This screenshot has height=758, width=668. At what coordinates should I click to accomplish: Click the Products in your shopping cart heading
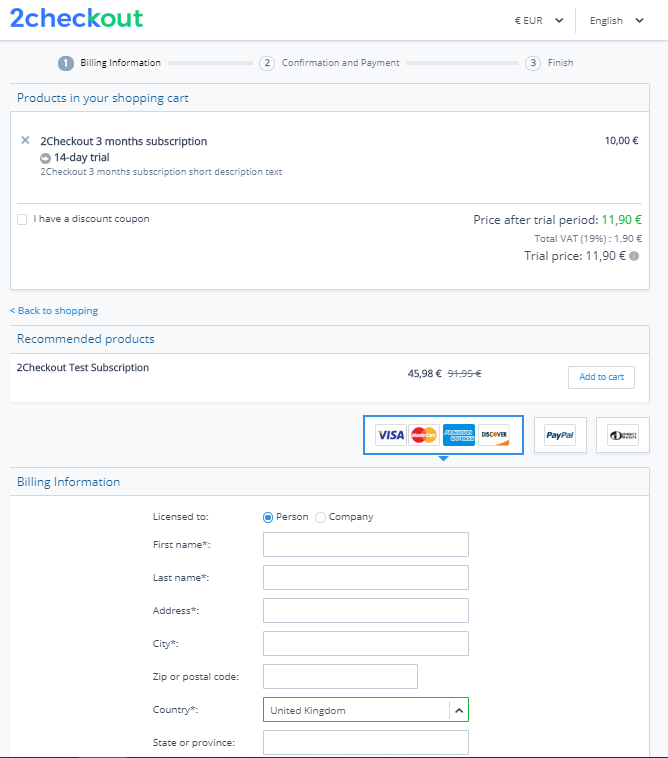pyautogui.click(x=102, y=98)
